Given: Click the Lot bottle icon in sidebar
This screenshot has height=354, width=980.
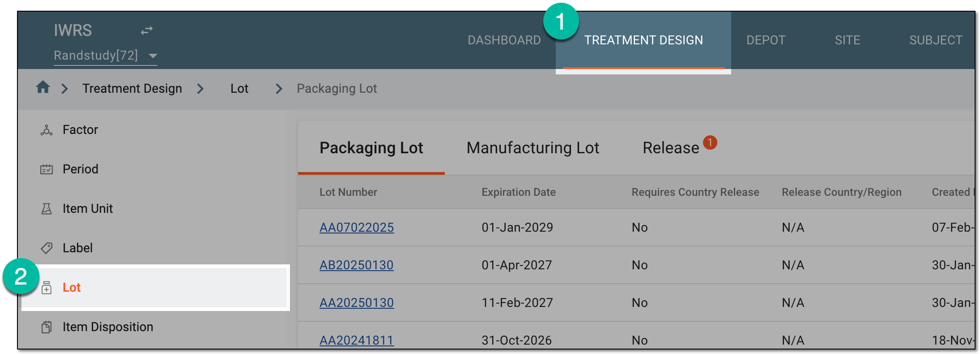Looking at the screenshot, I should 47,288.
